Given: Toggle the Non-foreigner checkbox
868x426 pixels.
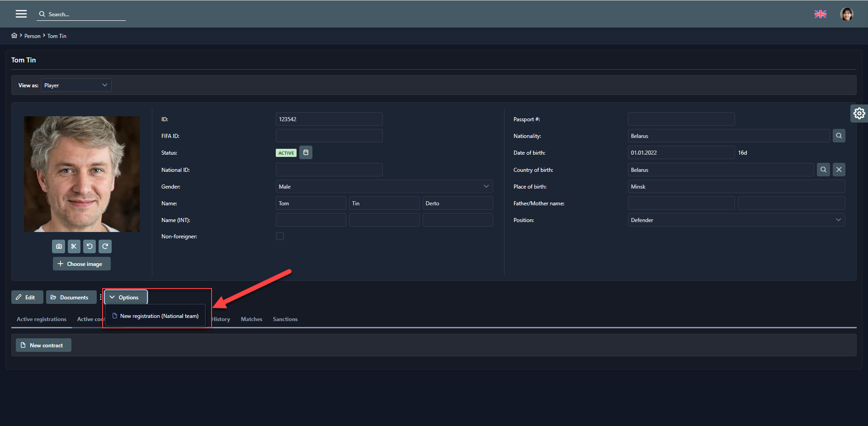Looking at the screenshot, I should (x=280, y=236).
